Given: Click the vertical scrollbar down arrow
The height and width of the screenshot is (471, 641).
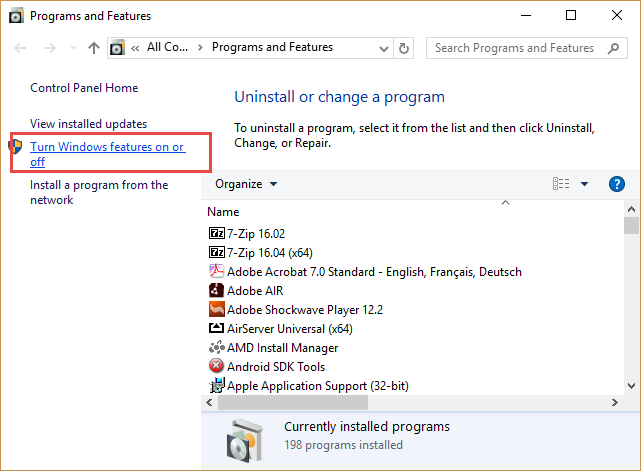Looking at the screenshot, I should point(632,386).
